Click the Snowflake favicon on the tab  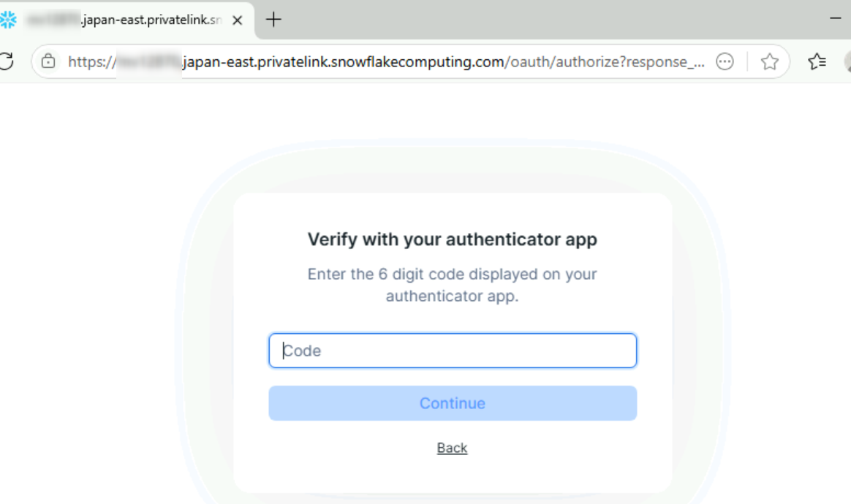[8, 20]
